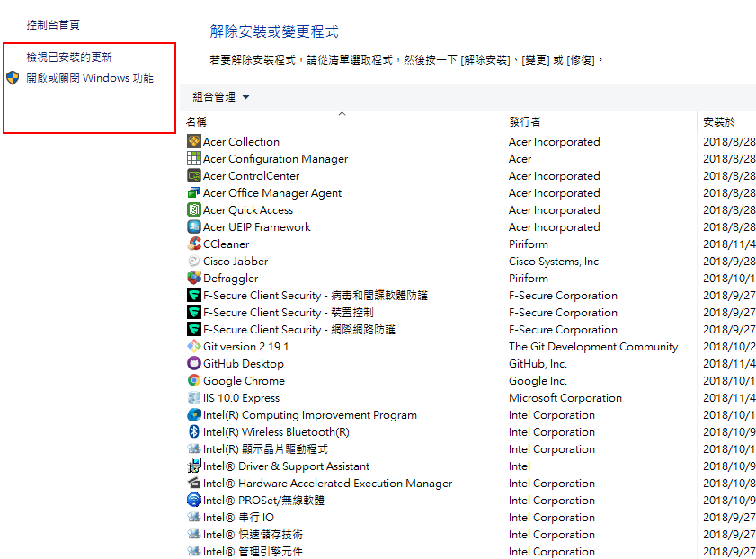Screen dimensions: 756x559
Task: Select the GitHub Desktop program name
Action: pyautogui.click(x=244, y=363)
